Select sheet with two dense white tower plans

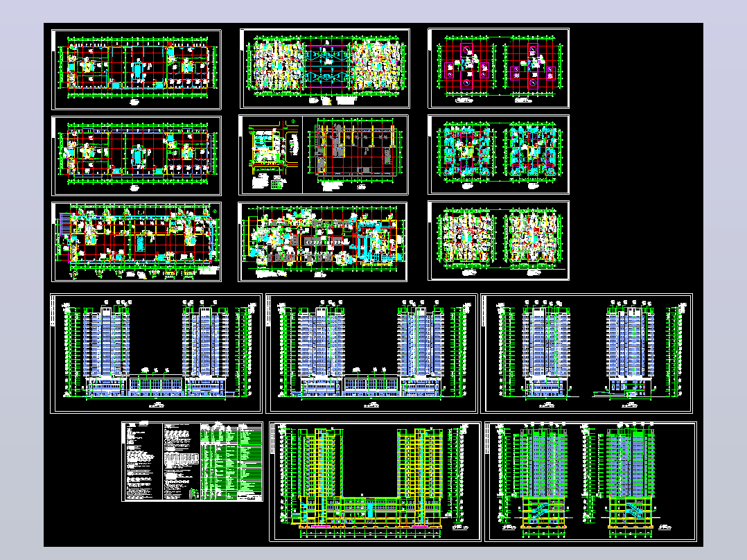pyautogui.click(x=498, y=240)
